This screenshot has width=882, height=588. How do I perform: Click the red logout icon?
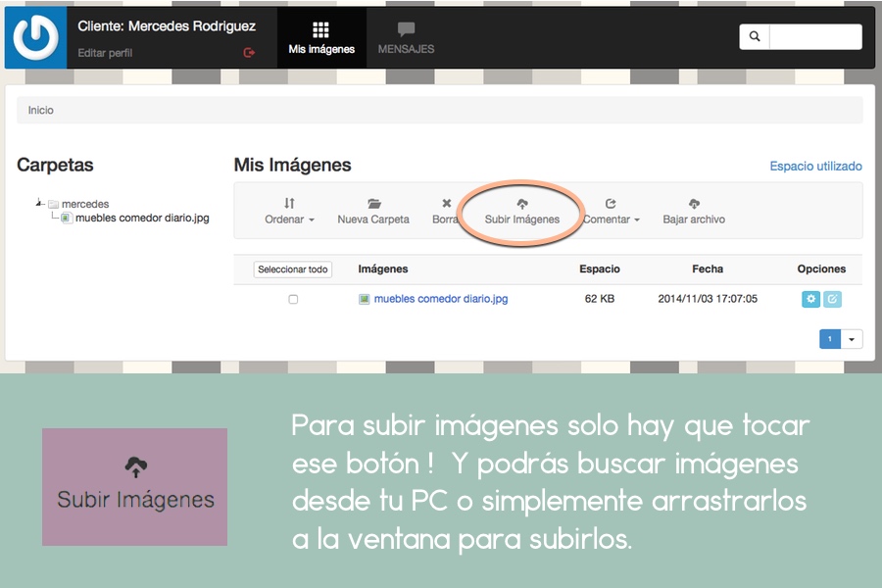(x=249, y=52)
